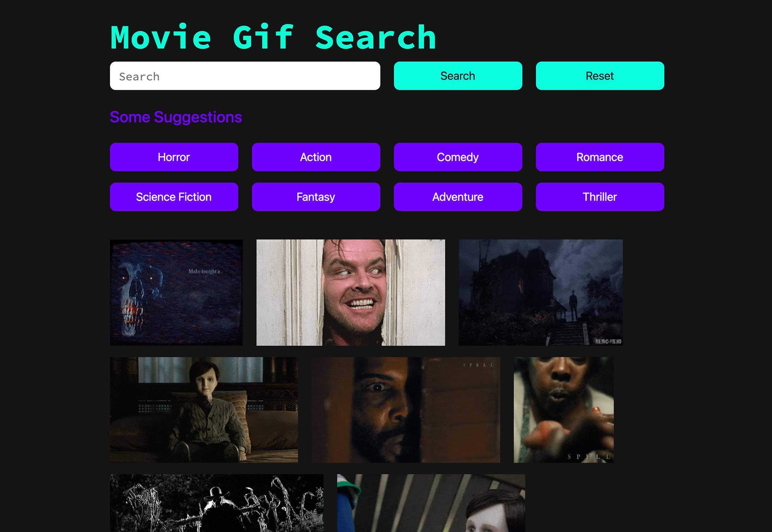This screenshot has width=772, height=532.
Task: Click the partial face horror GIF thumbnail
Action: pos(407,409)
